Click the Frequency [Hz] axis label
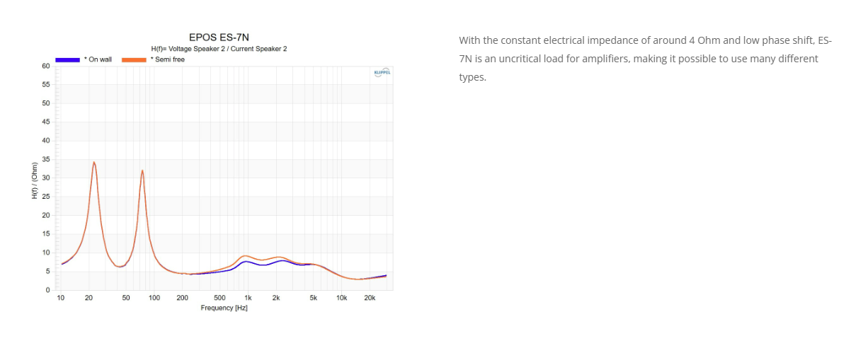Viewport: 868px width, 341px height. tap(224, 308)
